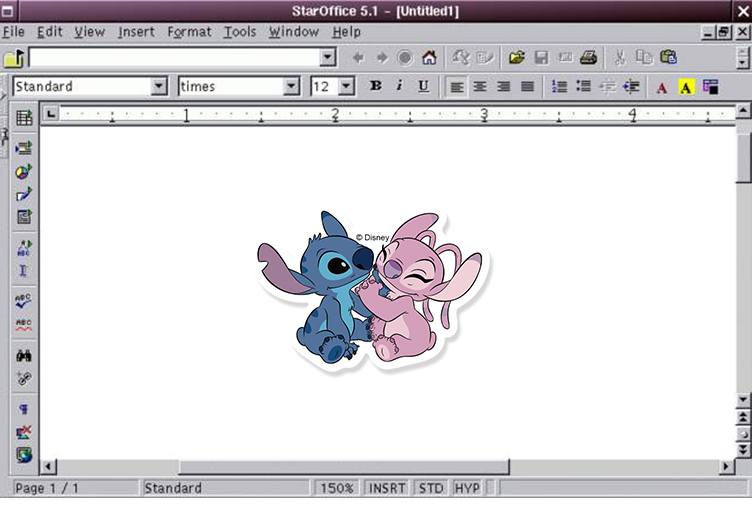Screen dimensions: 752x520
Task: Copy selection with the copy icon
Action: coord(644,58)
